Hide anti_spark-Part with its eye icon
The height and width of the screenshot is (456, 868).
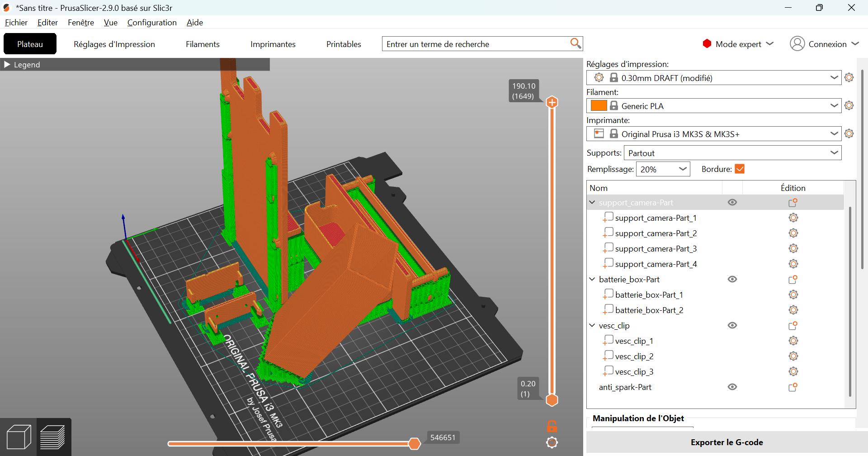point(732,387)
